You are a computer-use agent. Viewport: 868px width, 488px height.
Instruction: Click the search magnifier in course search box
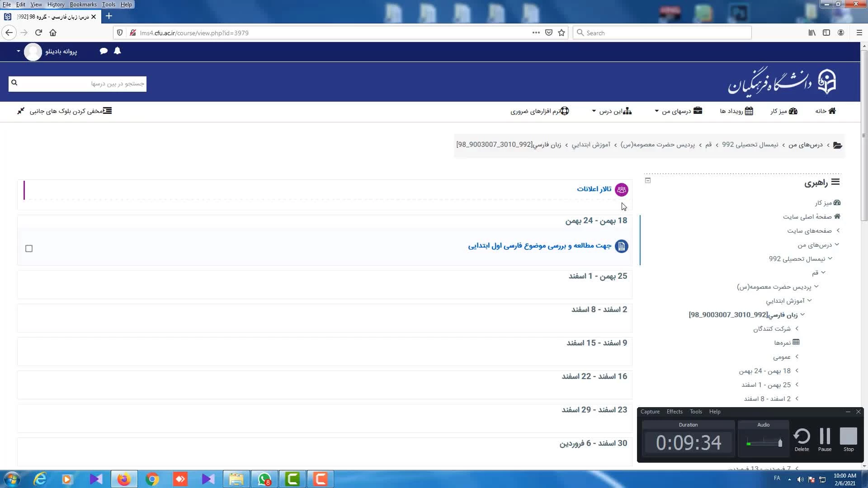coord(14,83)
